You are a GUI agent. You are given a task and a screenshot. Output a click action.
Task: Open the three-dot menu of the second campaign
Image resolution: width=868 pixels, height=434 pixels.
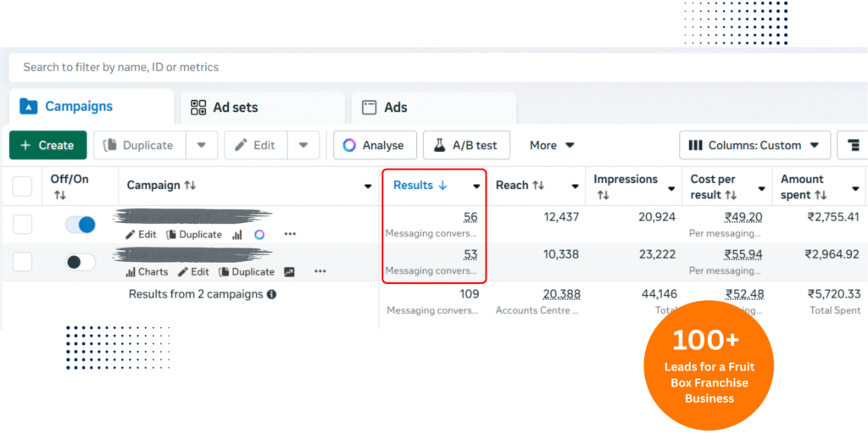click(x=320, y=271)
